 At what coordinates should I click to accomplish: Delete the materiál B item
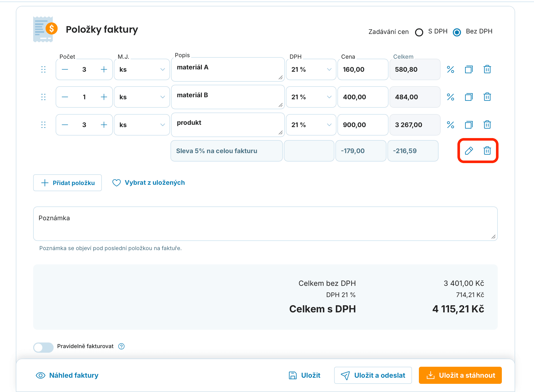(487, 97)
